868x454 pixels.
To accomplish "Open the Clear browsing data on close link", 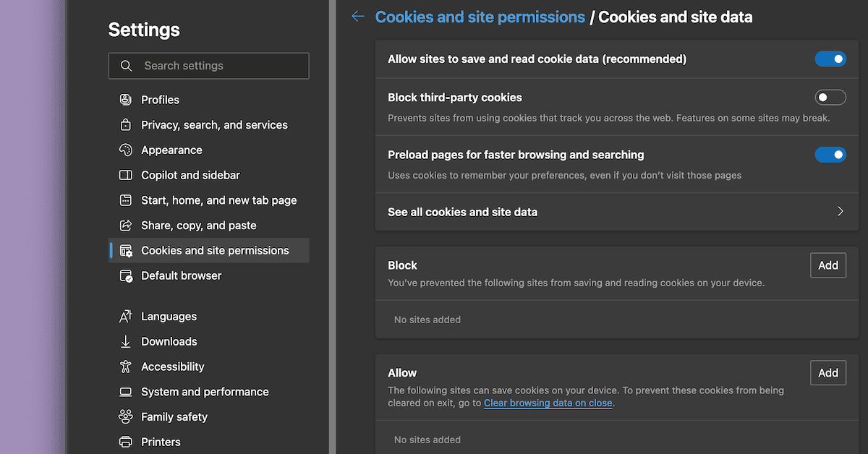I will coord(548,403).
